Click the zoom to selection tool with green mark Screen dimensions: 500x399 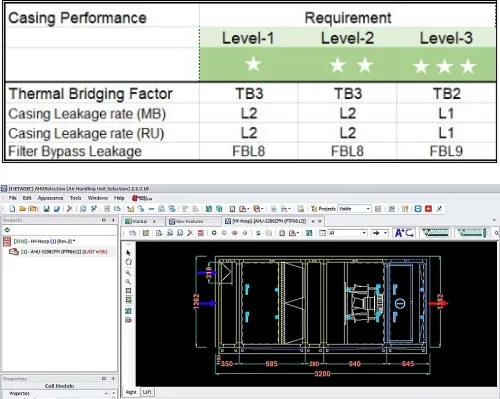click(128, 300)
